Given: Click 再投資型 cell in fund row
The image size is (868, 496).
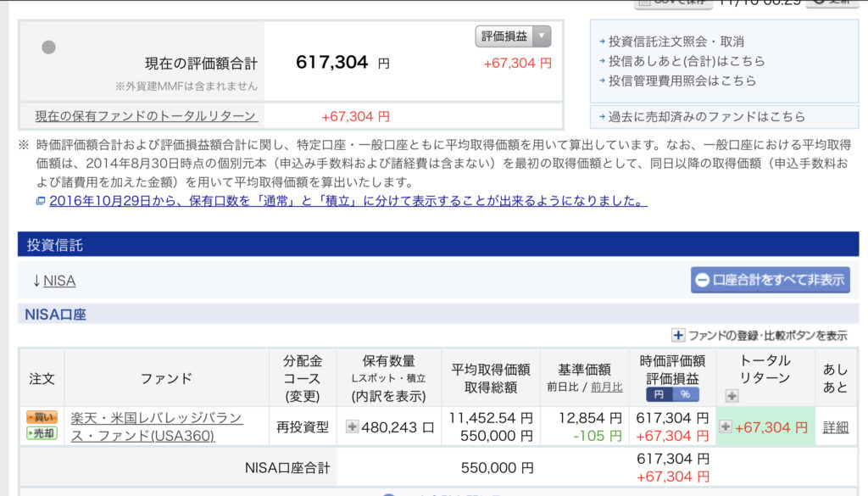Looking at the screenshot, I should 303,427.
